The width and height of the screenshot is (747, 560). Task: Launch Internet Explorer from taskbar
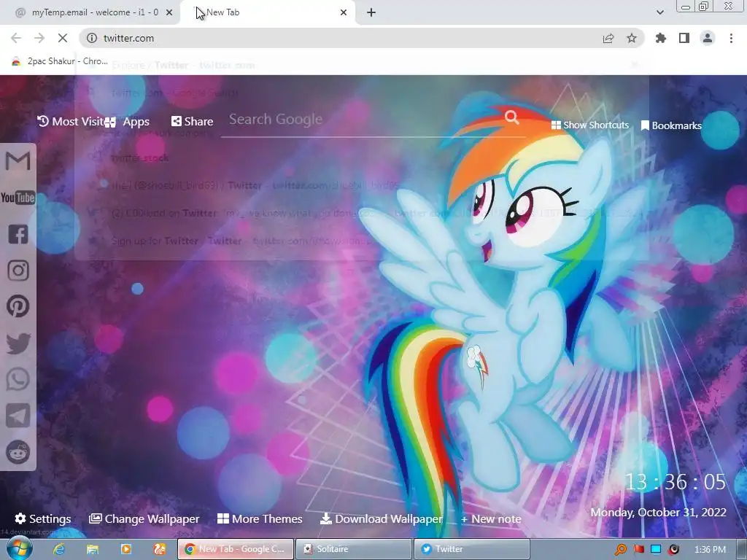click(59, 549)
